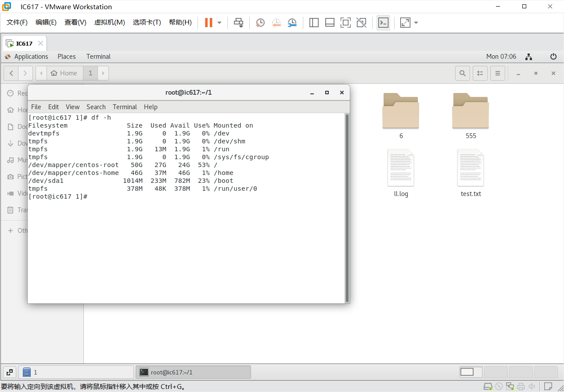Open the 查看(V) menu

coord(75,22)
